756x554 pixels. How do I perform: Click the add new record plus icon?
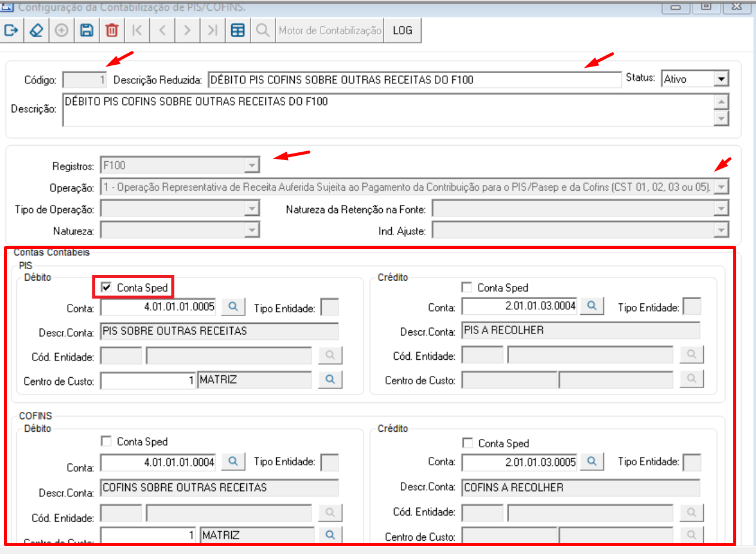point(61,31)
